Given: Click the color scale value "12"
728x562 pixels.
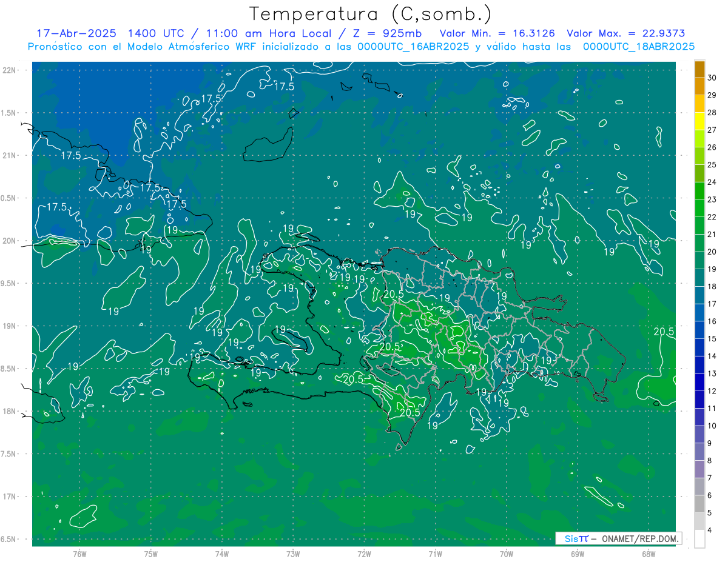Looking at the screenshot, I should [712, 391].
